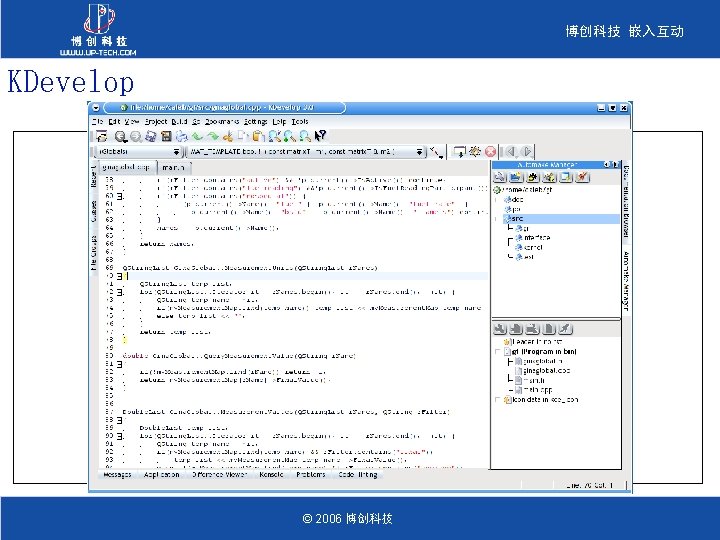Screen dimensions: 720x540
Task: Click the greyed Forward navigation toolbar icon
Action: point(135,136)
